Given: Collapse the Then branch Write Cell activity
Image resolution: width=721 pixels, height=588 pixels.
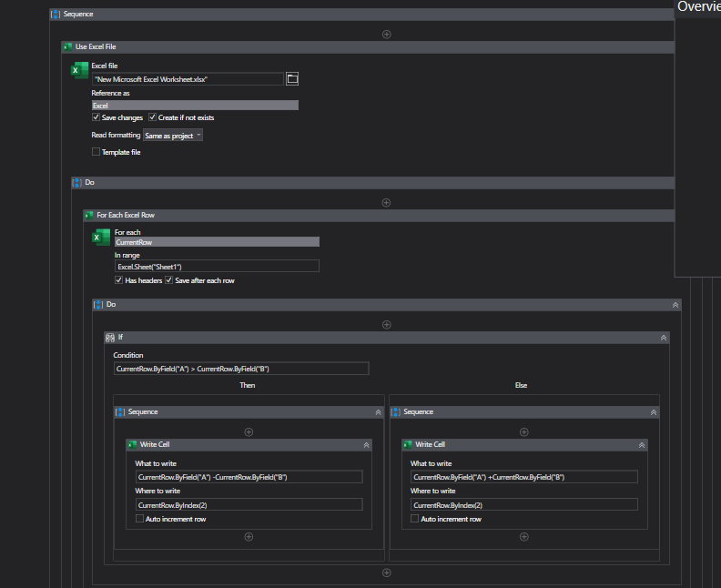Looking at the screenshot, I should click(366, 445).
